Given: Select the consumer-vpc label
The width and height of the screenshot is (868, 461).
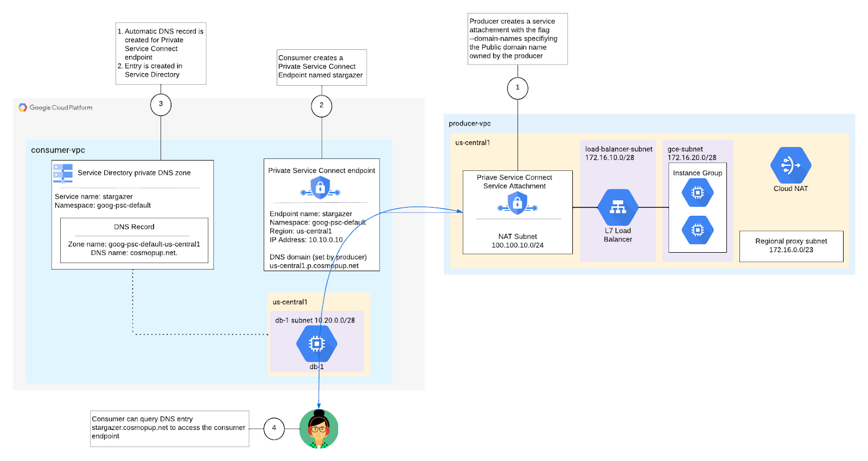Looking at the screenshot, I should pos(58,150).
